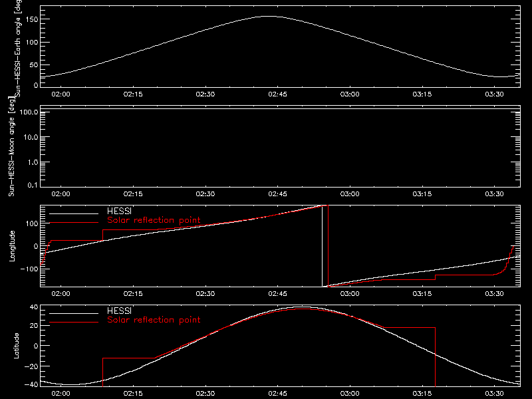
Task: Click the 0 tick on Longitude axis
Action: (36, 246)
